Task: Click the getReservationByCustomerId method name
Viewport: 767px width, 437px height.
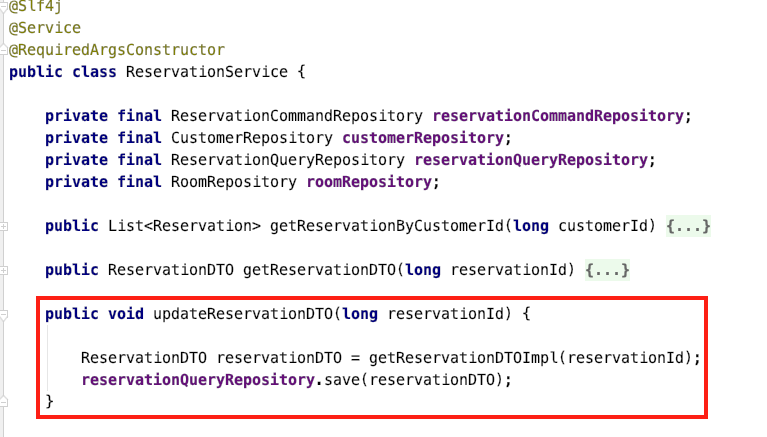Action: (x=387, y=226)
